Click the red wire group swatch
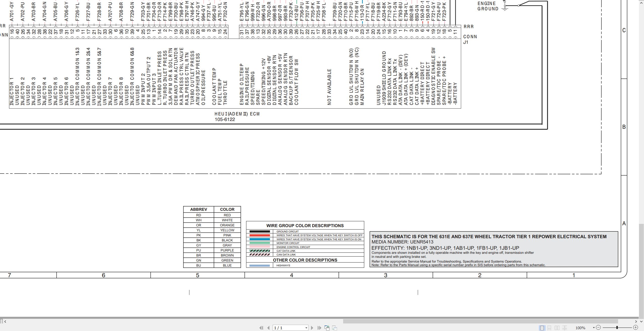 259,235
